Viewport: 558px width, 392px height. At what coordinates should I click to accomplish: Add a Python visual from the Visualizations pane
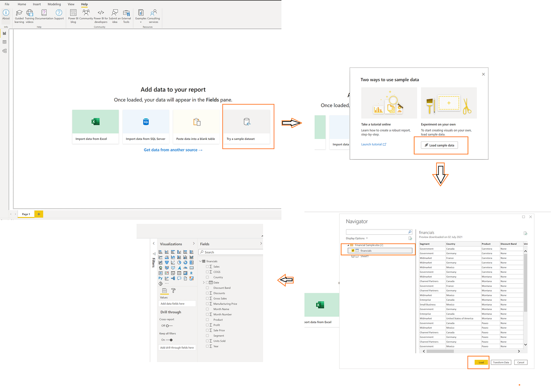click(161, 278)
